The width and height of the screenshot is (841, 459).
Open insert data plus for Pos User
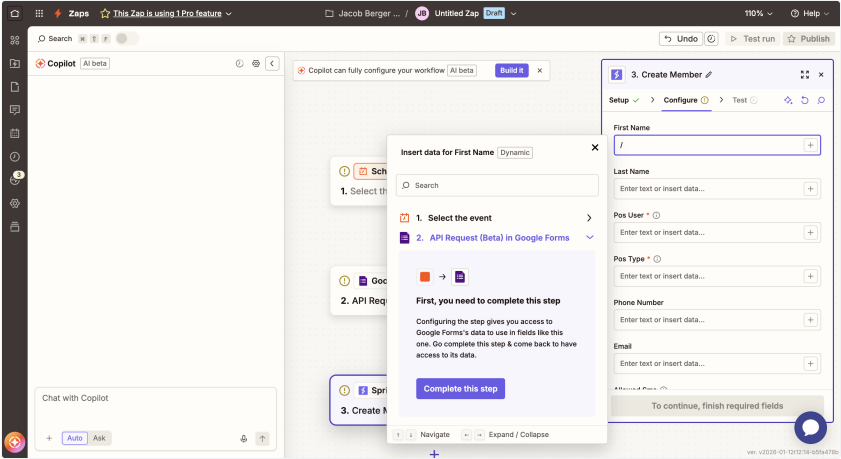click(x=810, y=232)
